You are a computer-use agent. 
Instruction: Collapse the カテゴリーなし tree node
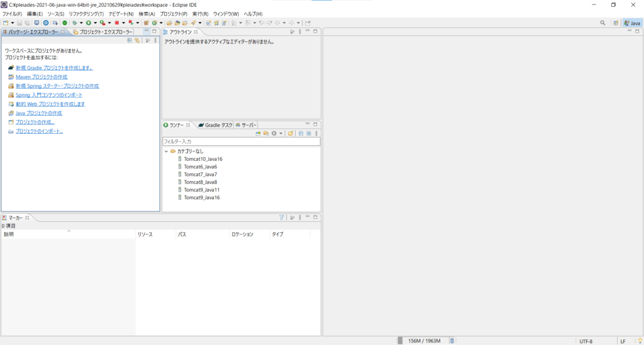tap(166, 151)
